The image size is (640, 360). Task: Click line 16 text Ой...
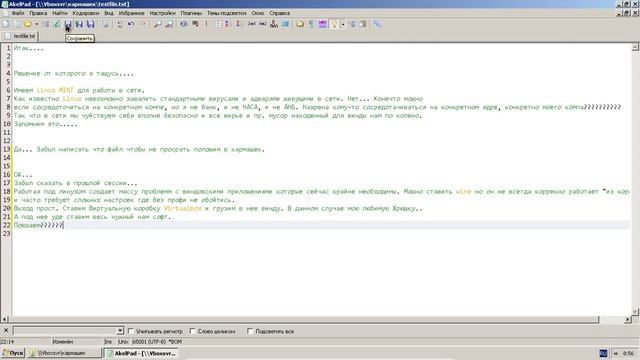[x=23, y=175]
